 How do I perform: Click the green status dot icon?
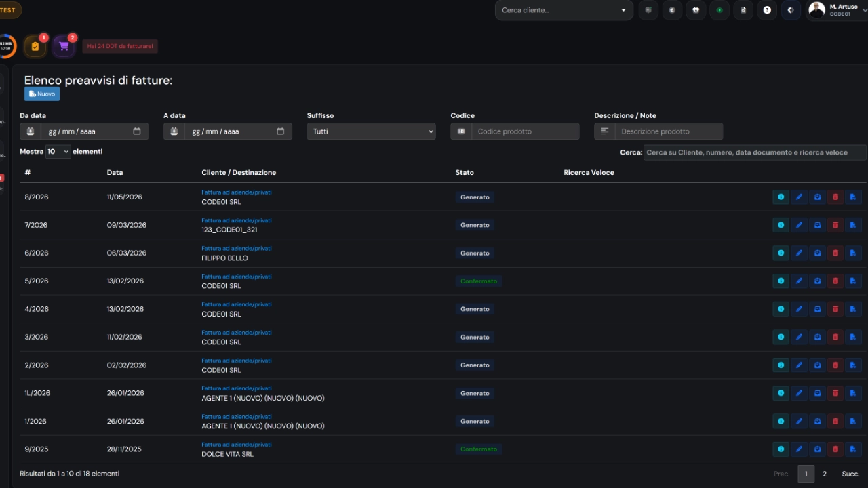click(x=719, y=10)
